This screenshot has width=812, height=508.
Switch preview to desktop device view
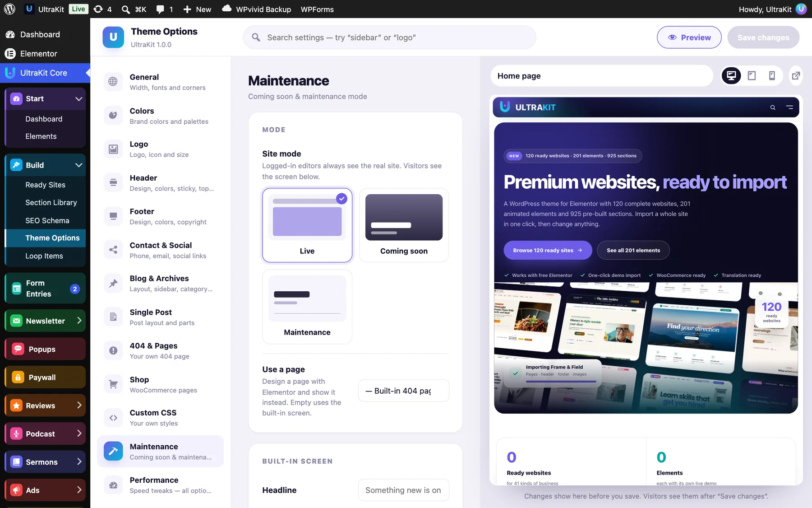pyautogui.click(x=731, y=76)
